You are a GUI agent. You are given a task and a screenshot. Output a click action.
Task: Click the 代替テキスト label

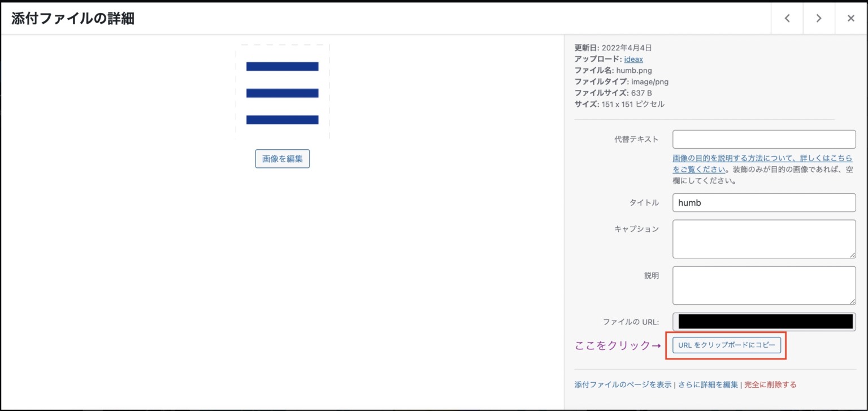pyautogui.click(x=636, y=140)
